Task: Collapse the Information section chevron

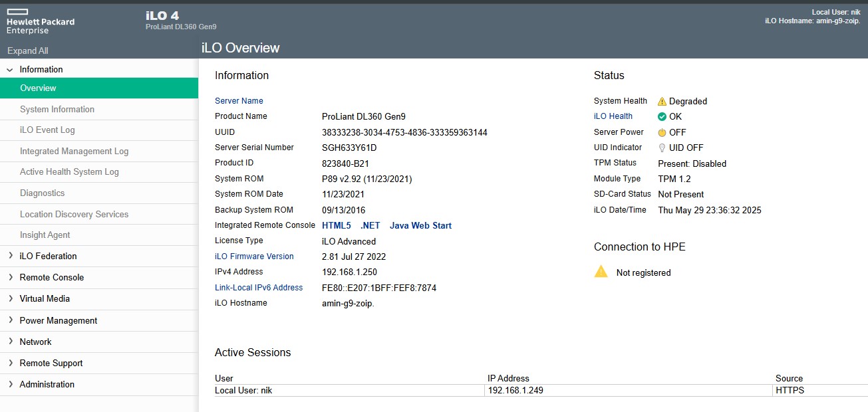Action: coord(10,70)
